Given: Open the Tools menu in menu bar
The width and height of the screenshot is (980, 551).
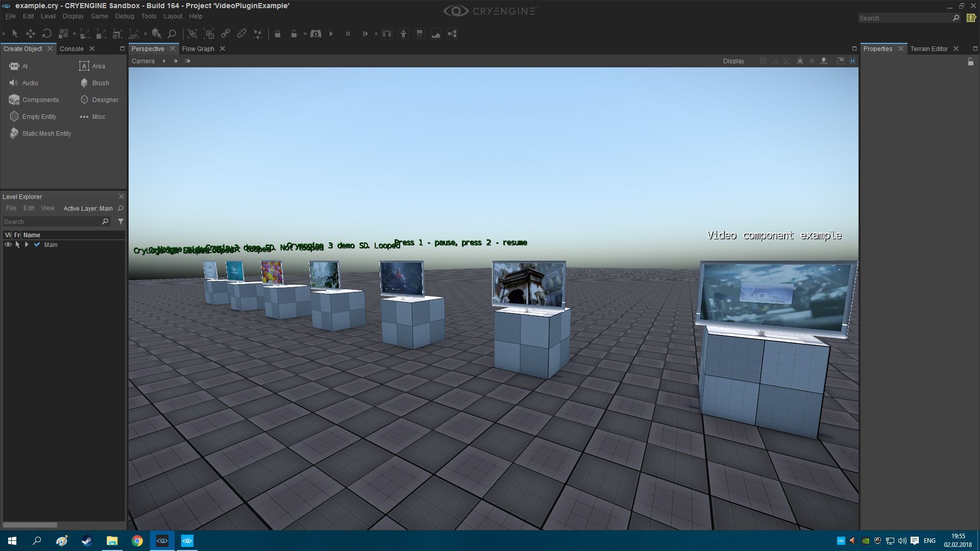Looking at the screenshot, I should pyautogui.click(x=149, y=16).
